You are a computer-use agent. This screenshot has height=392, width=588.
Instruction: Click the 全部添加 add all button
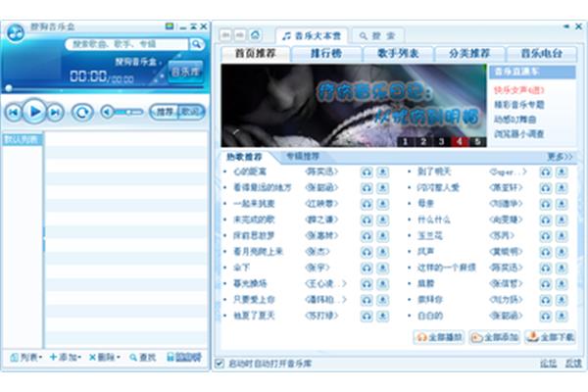point(495,337)
